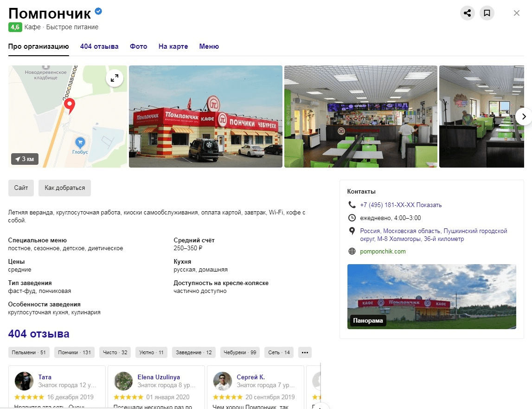Screen dimensions: 532x409
Task: Open the Фото tab
Action: click(x=138, y=46)
